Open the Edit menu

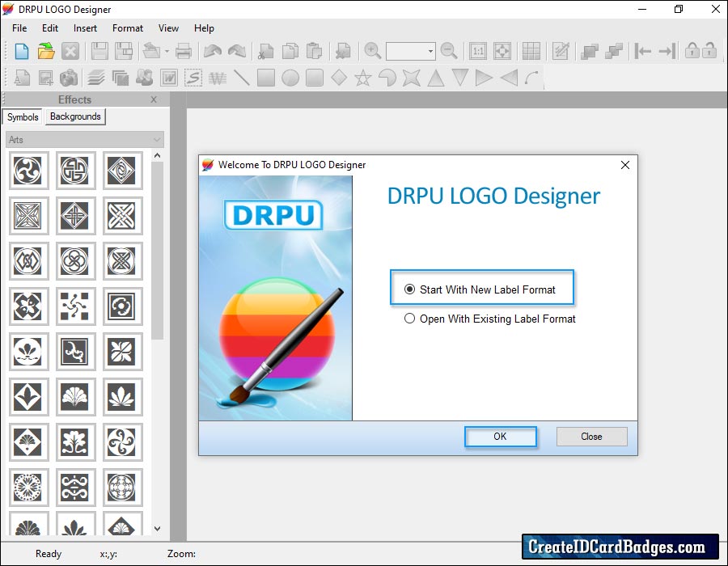click(x=50, y=28)
